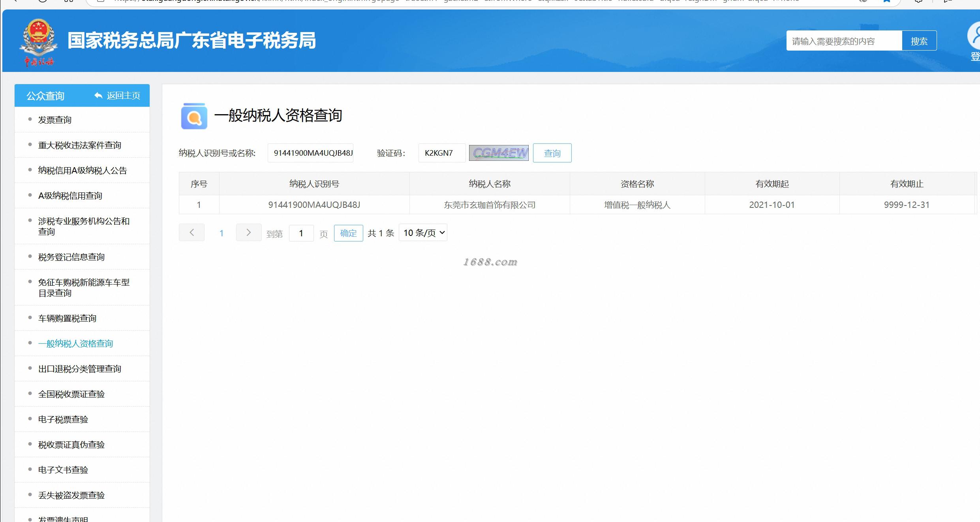This screenshot has width=980, height=522.
Task: Open the 10 条/页 page size dropdown
Action: pos(423,232)
